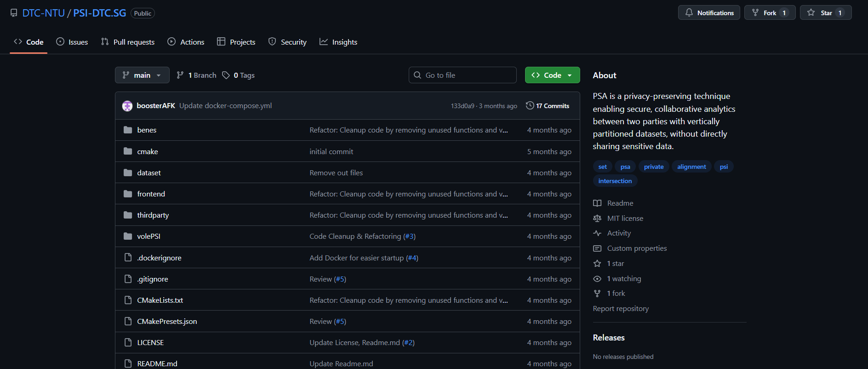The height and width of the screenshot is (369, 868).
Task: Expand the main branch dropdown
Action: [x=142, y=75]
